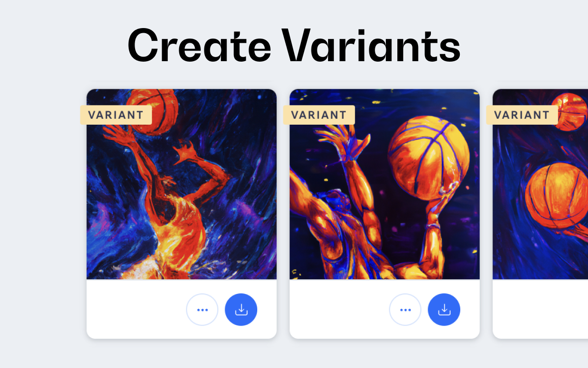Click the white footer of third card

[x=540, y=309]
